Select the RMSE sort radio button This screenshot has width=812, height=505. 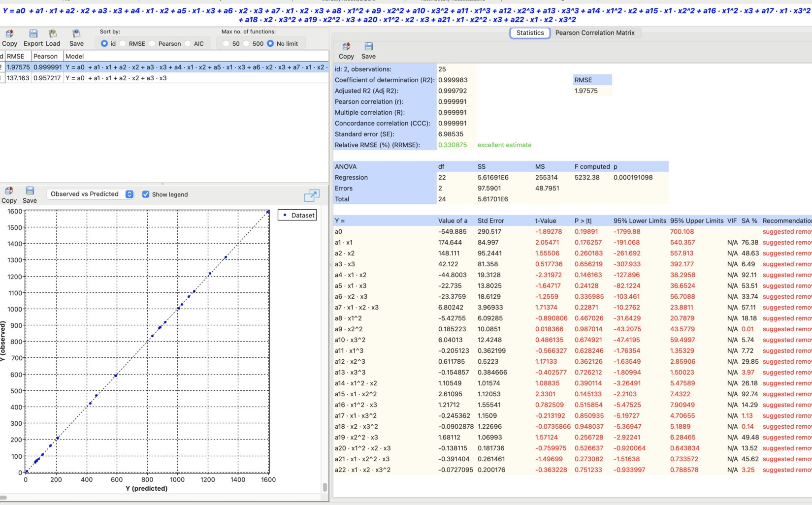click(122, 43)
